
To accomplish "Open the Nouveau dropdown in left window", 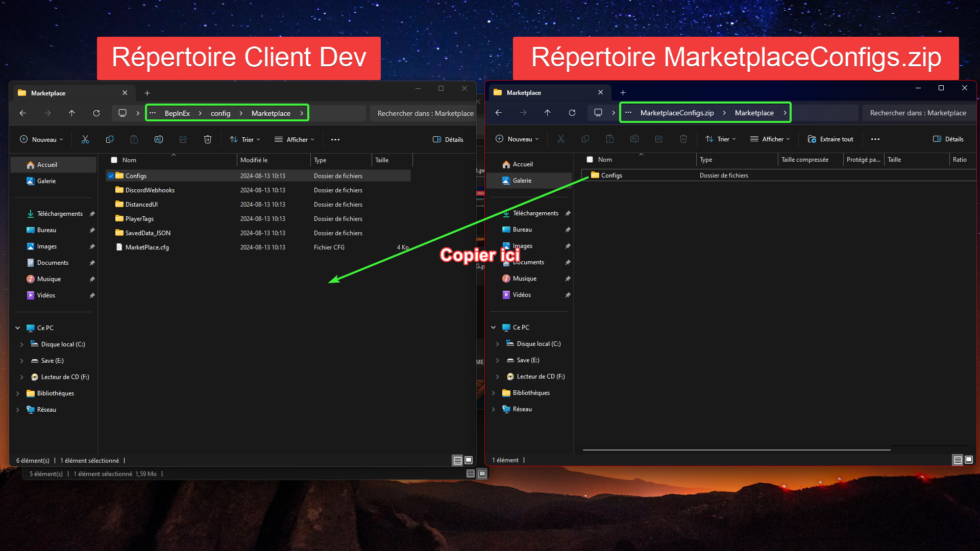I will pos(42,139).
